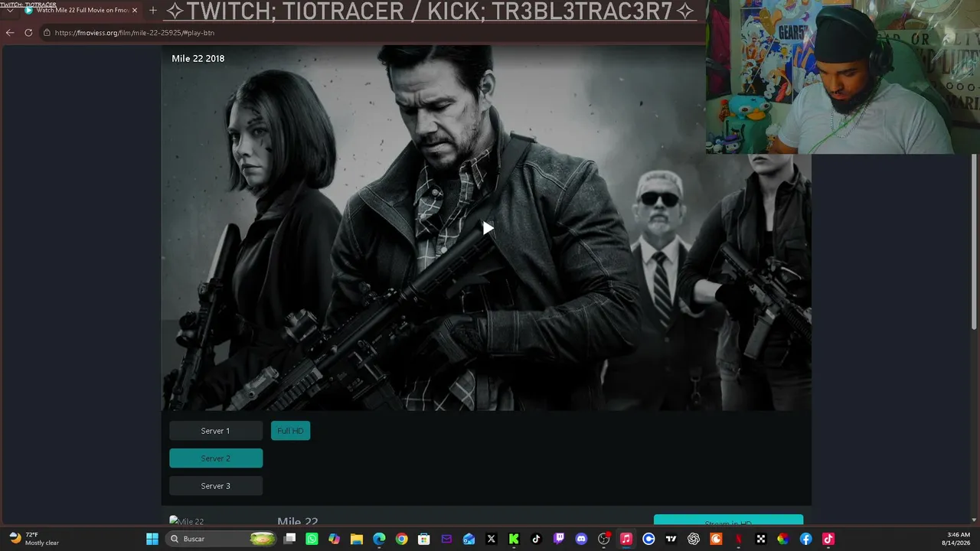This screenshot has height=551, width=980.
Task: Choose Server 3
Action: tap(216, 486)
